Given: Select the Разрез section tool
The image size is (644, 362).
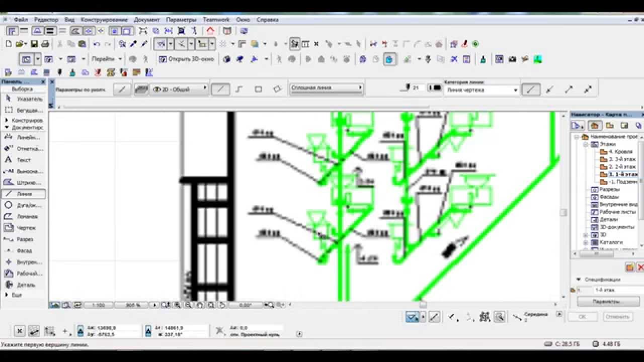Looking at the screenshot, I should (24, 239).
